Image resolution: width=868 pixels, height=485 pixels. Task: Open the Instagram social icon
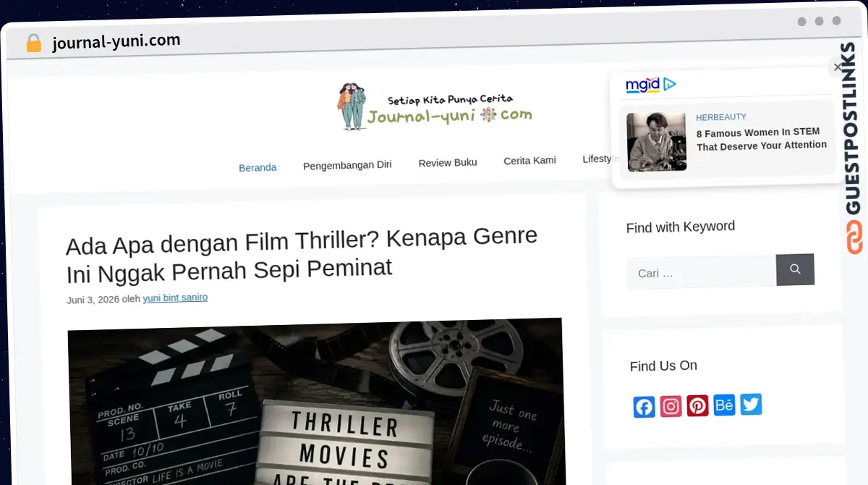pyautogui.click(x=671, y=407)
